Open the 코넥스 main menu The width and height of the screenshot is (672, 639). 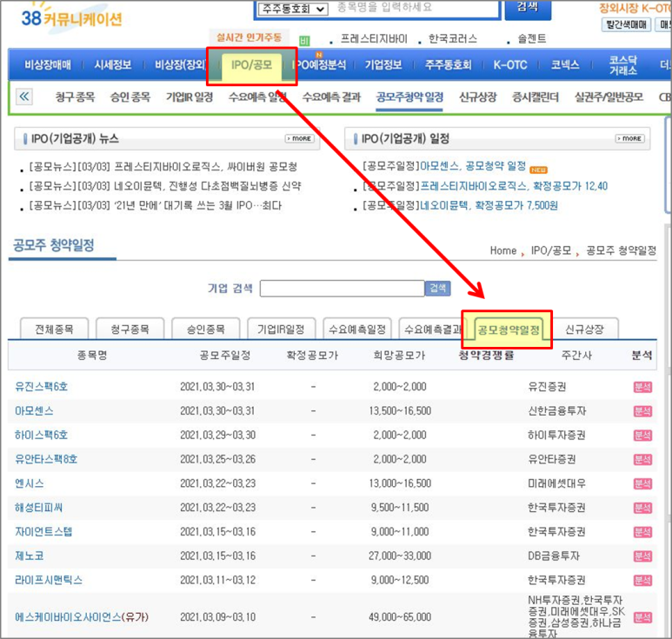pyautogui.click(x=565, y=64)
